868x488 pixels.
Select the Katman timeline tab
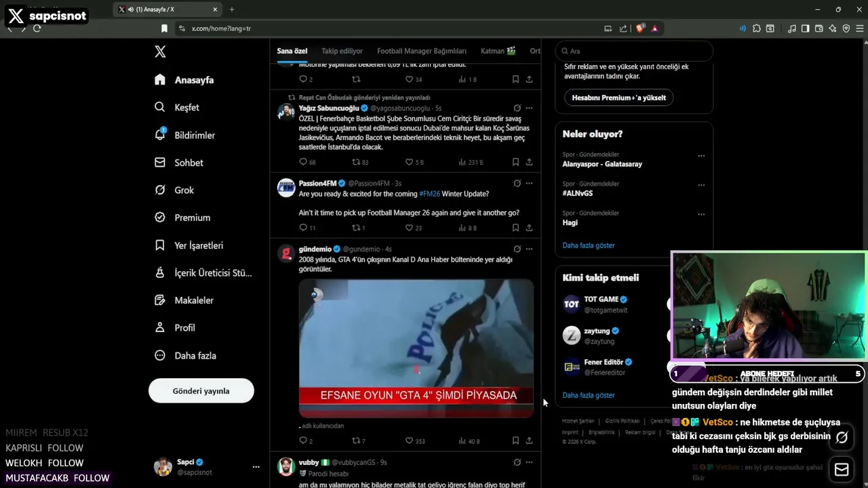tap(498, 51)
